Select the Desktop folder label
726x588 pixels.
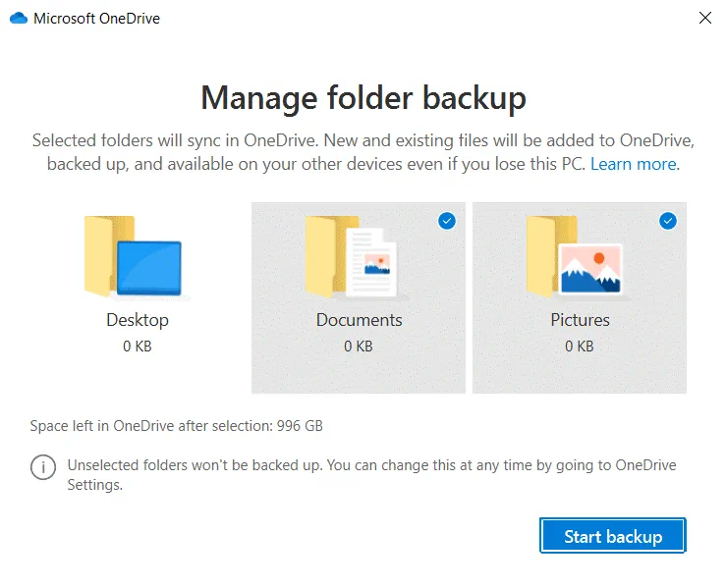[x=138, y=320]
